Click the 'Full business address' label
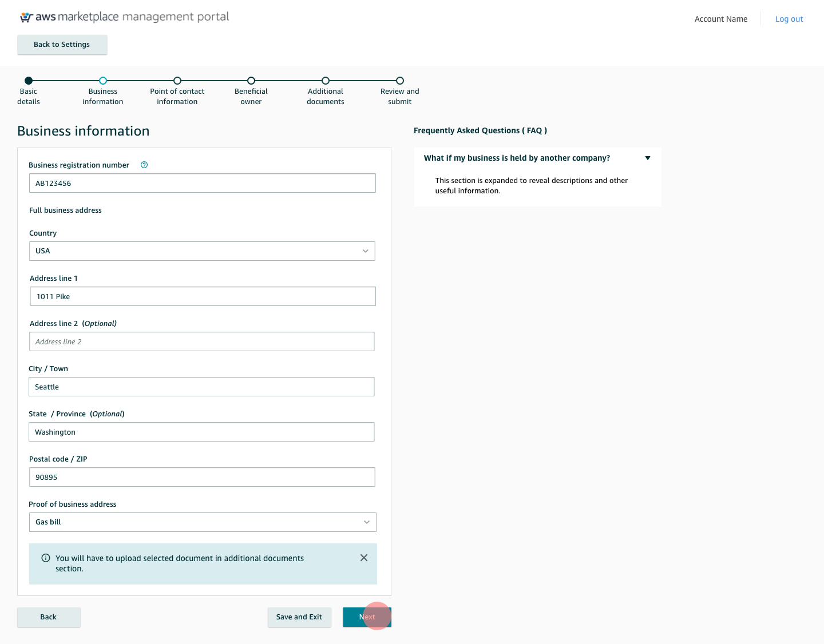 (x=65, y=210)
